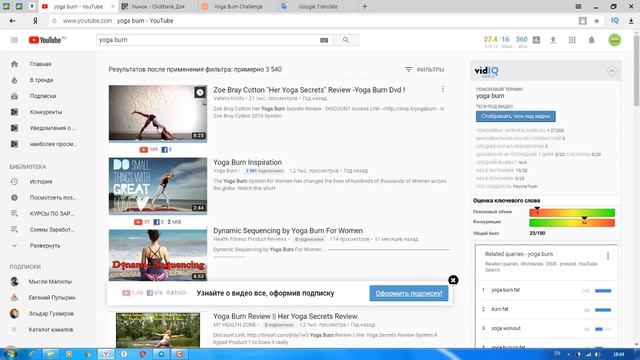640x360 pixels.
Task: Click the YouTube logo
Action: pyautogui.click(x=45, y=40)
